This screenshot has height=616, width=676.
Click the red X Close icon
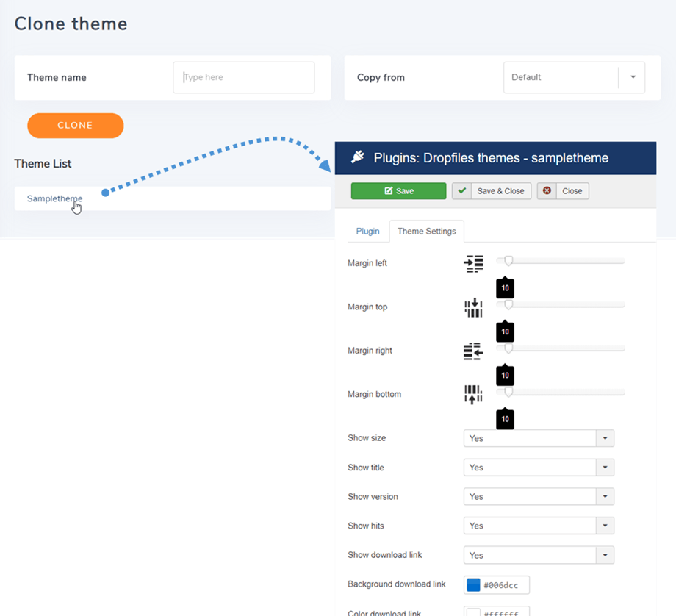547,191
